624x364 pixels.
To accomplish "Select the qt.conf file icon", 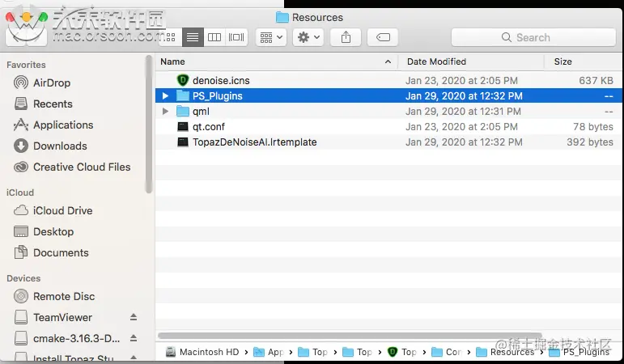I will (183, 126).
